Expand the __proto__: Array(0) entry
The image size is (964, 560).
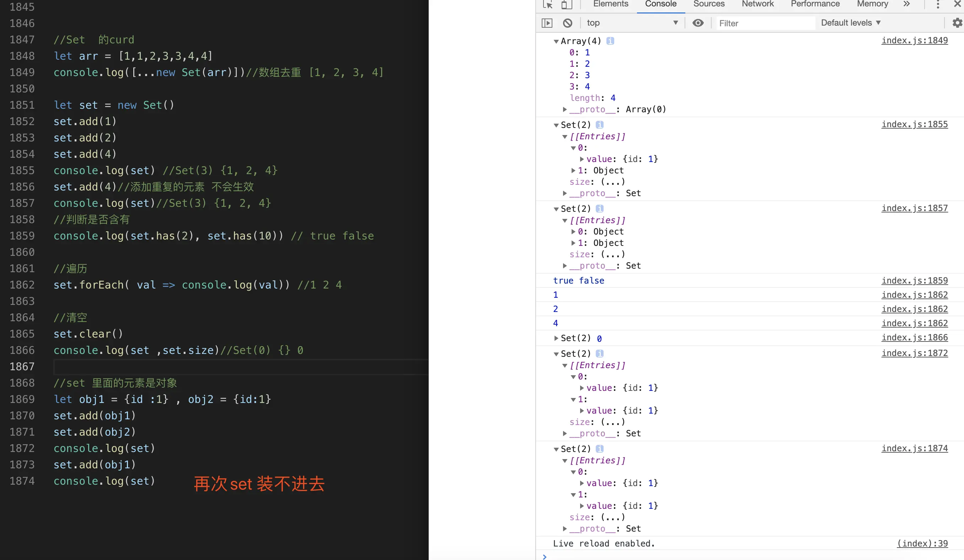click(564, 109)
